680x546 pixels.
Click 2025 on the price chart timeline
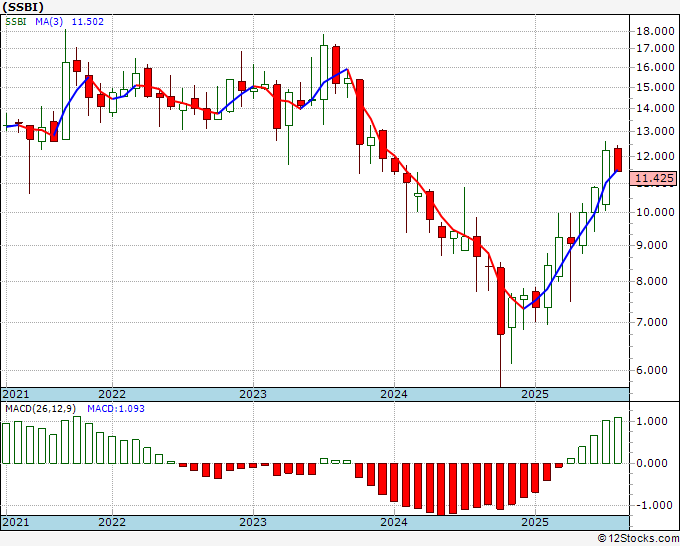(535, 394)
